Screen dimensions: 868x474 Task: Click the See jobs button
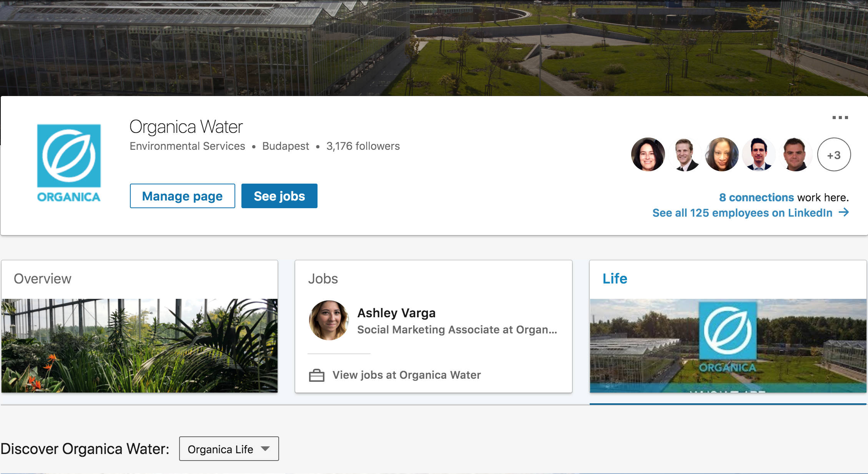pyautogui.click(x=279, y=196)
